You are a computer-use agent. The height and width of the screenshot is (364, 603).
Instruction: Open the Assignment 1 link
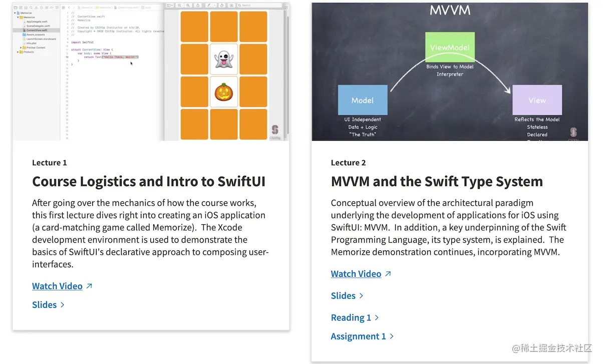point(359,336)
